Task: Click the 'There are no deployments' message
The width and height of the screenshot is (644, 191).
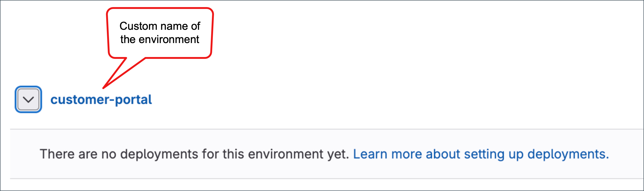Action: tap(194, 154)
